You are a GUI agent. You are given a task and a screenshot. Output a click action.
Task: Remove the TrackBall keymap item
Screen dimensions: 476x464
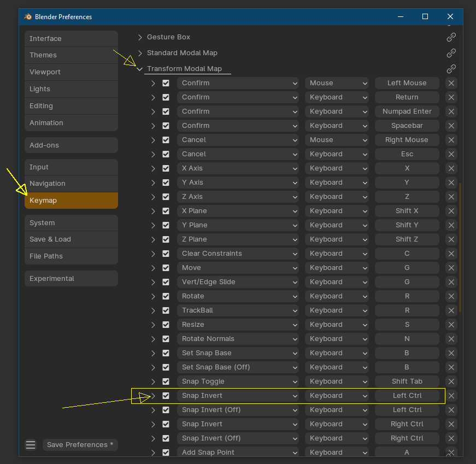[451, 310]
